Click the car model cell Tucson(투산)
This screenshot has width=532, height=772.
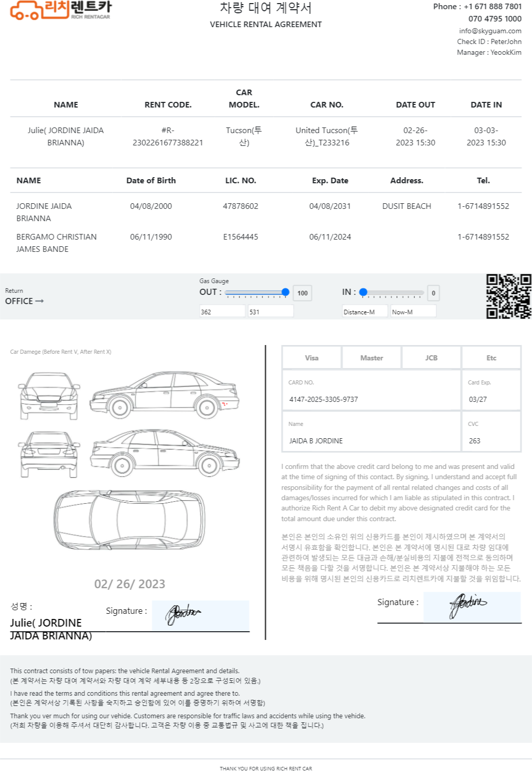tap(244, 137)
